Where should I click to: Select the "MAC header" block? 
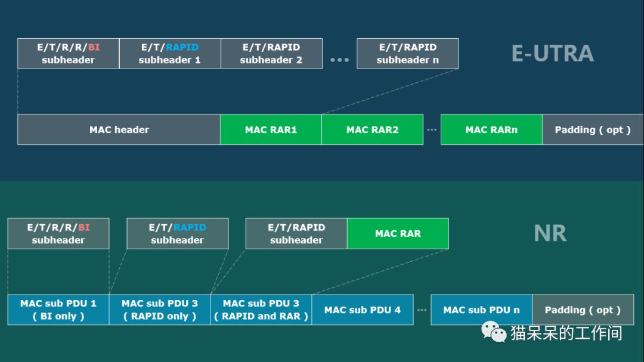pos(119,129)
